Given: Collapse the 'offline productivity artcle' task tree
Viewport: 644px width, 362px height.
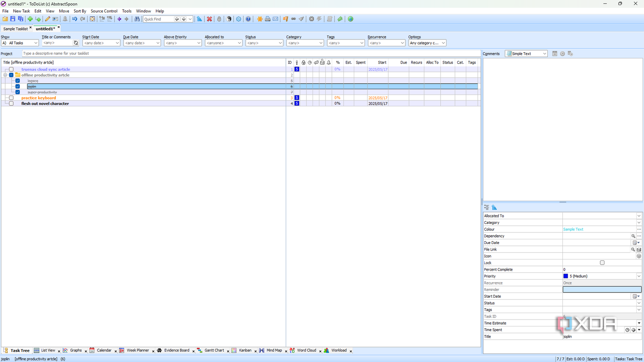Looking at the screenshot, I should click(x=5, y=75).
